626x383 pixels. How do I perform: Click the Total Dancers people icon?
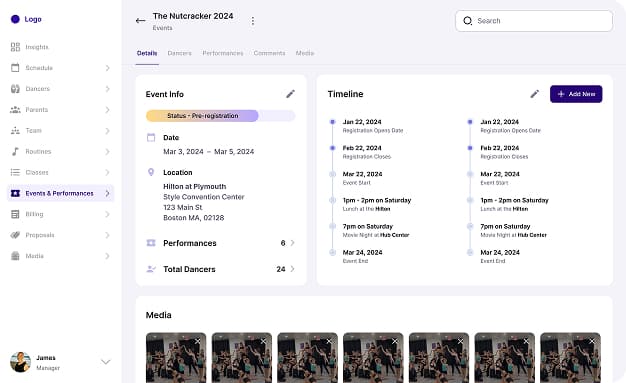click(151, 269)
